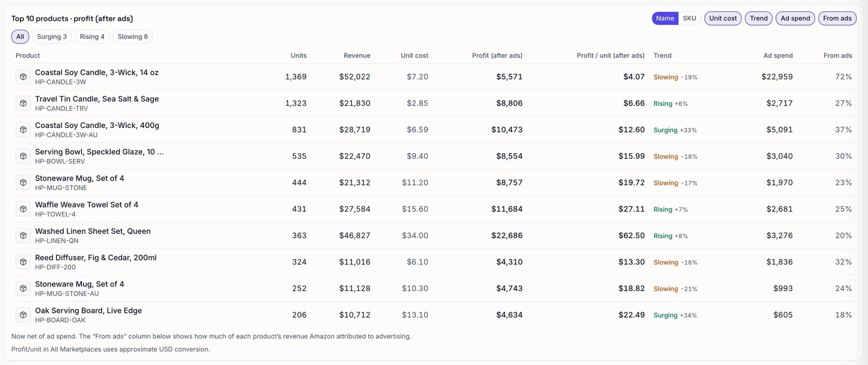
Task: Open the Serving Bowl product icon
Action: [x=23, y=156]
